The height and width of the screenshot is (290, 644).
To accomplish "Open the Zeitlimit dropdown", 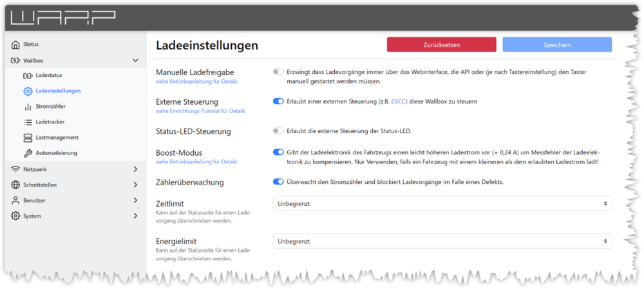I will pos(442,203).
